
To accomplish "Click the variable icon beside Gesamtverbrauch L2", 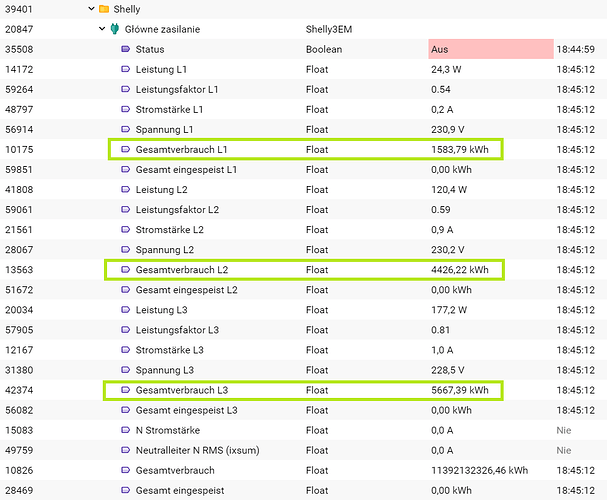I will point(125,270).
